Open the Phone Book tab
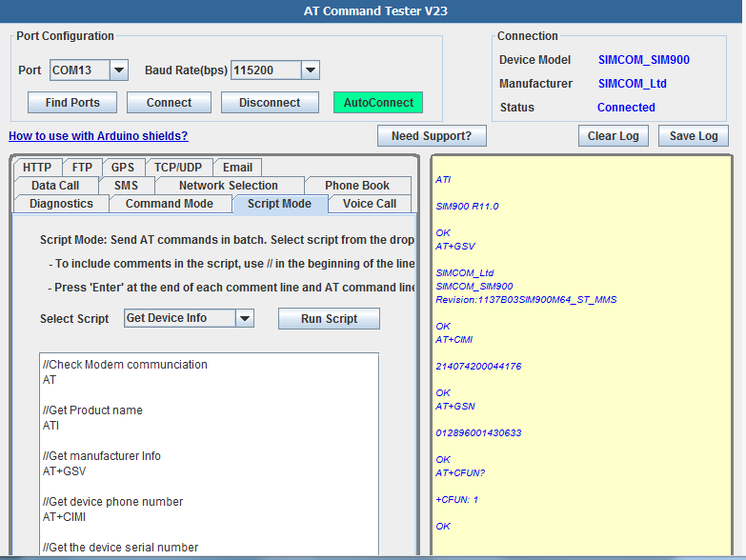746x560 pixels. 357,186
